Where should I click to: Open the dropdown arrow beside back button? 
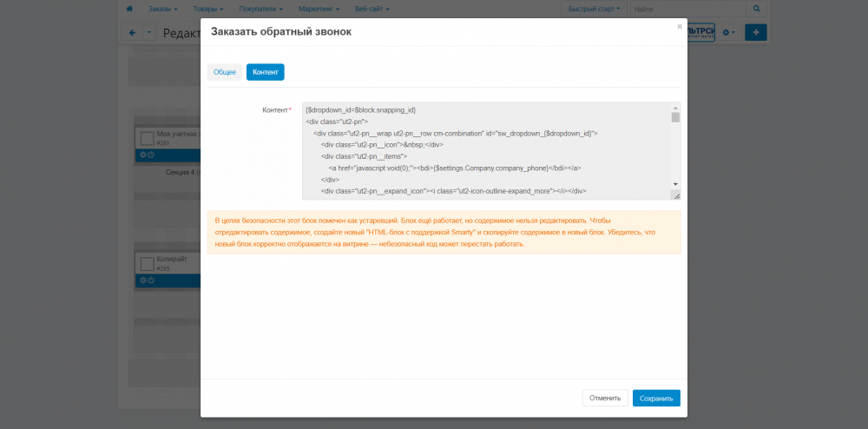click(x=148, y=33)
